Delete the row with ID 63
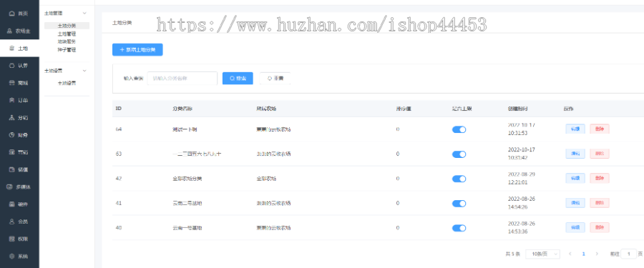Screen dimensions: 644x268 coord(599,154)
